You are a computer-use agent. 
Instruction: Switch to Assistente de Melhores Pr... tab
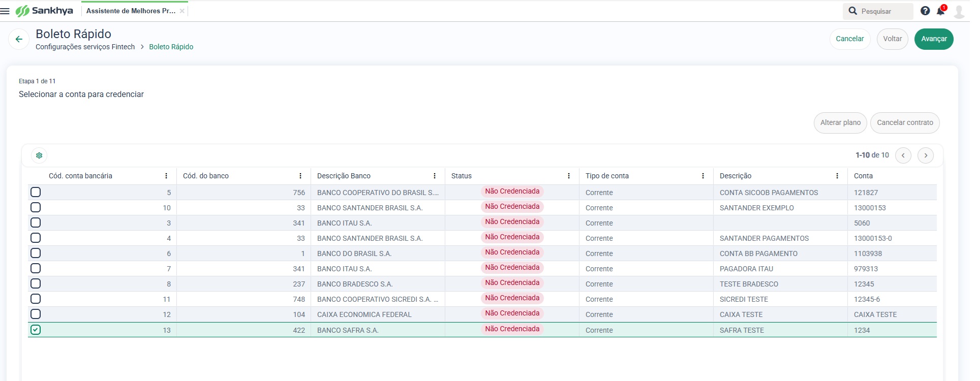[x=131, y=11]
